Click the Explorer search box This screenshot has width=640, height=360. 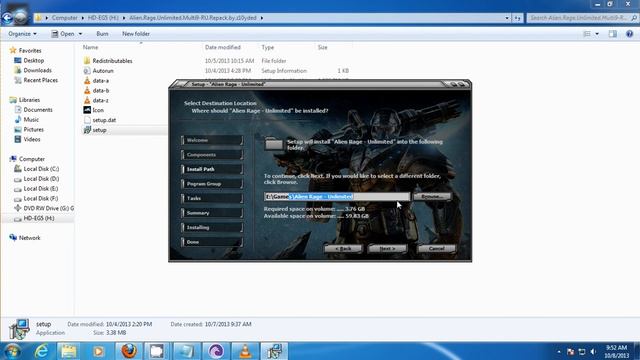click(x=582, y=18)
